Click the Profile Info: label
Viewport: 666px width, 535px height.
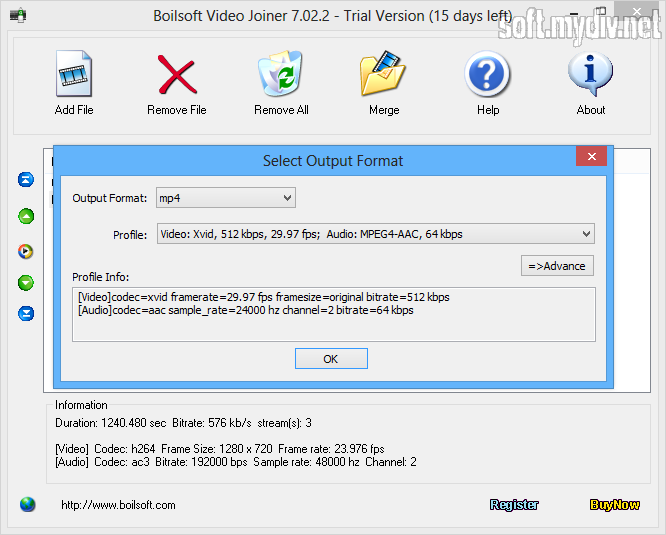coord(101,277)
